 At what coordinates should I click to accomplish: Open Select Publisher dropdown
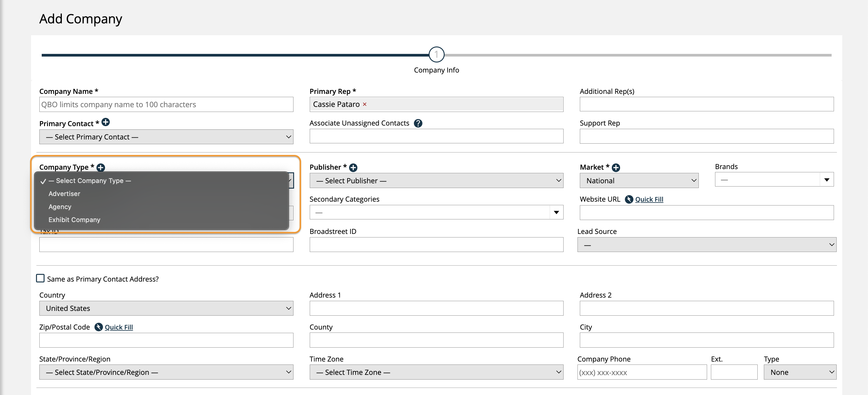[436, 181]
